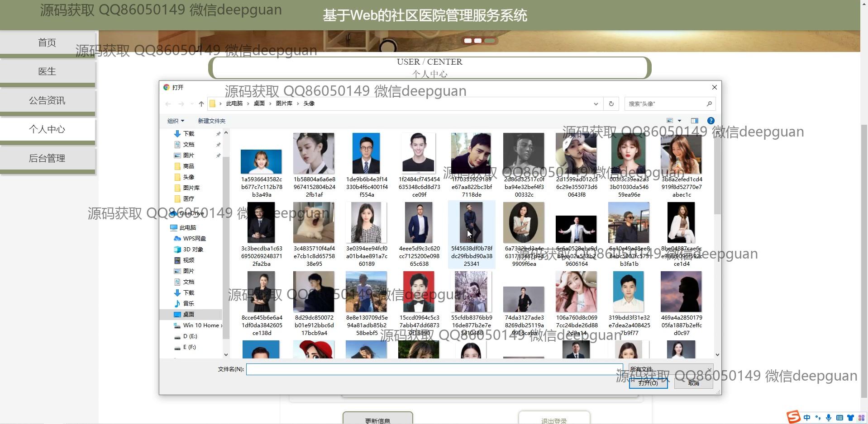
Task: Click the help question mark icon
Action: coord(711,121)
